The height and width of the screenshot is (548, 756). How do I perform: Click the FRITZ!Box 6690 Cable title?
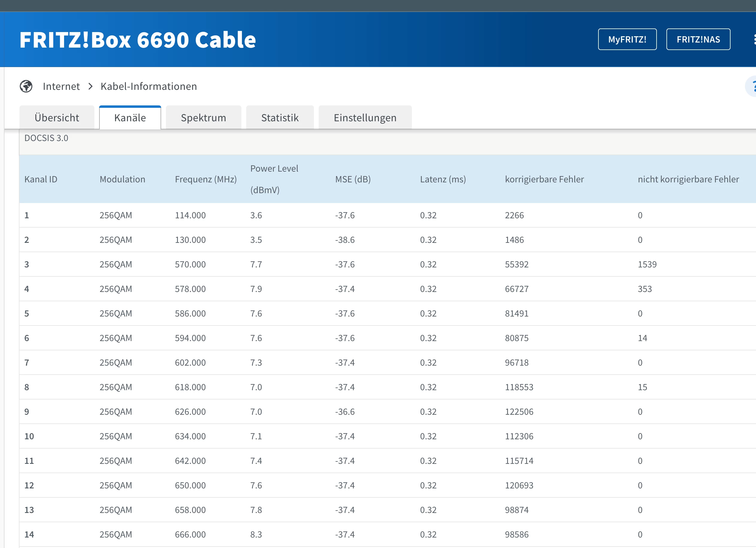coord(138,40)
